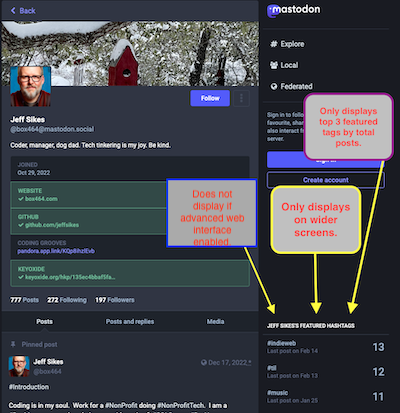Click the #Introduction hashtag in pinned post
Image resolution: width=400 pixels, height=413 pixels.
[29, 387]
